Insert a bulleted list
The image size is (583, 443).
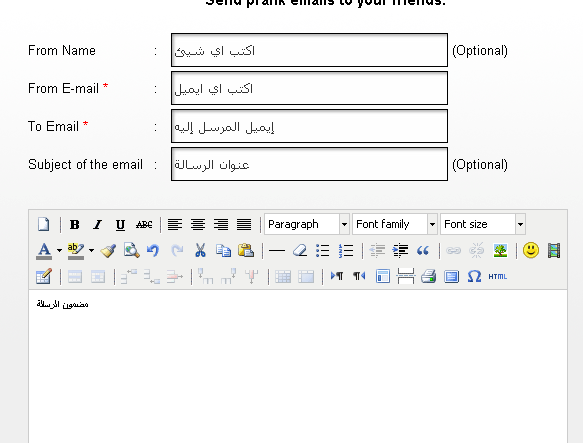tap(322, 250)
